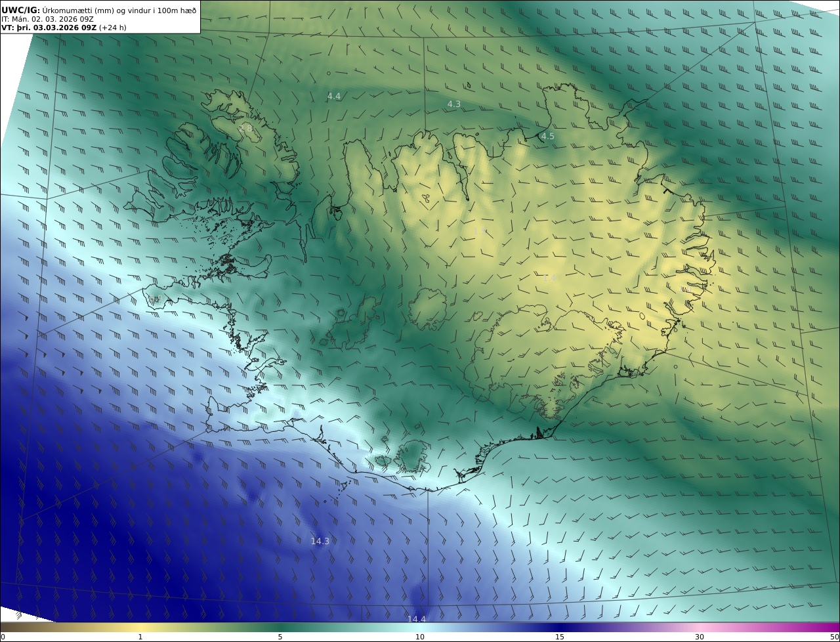Click the 2.8 value label in the Westfjords
The image size is (840, 642).
(x=246, y=129)
